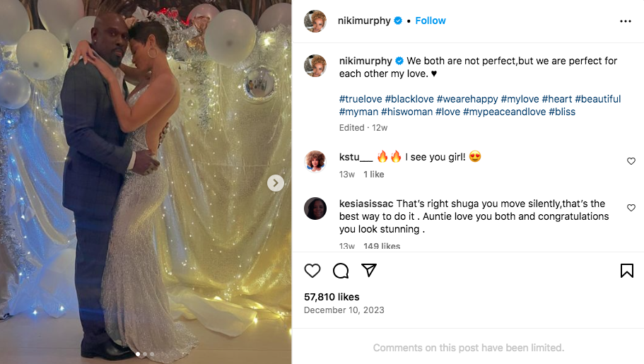The width and height of the screenshot is (644, 364).
Task: Like the comment by kstu__
Action: (631, 161)
